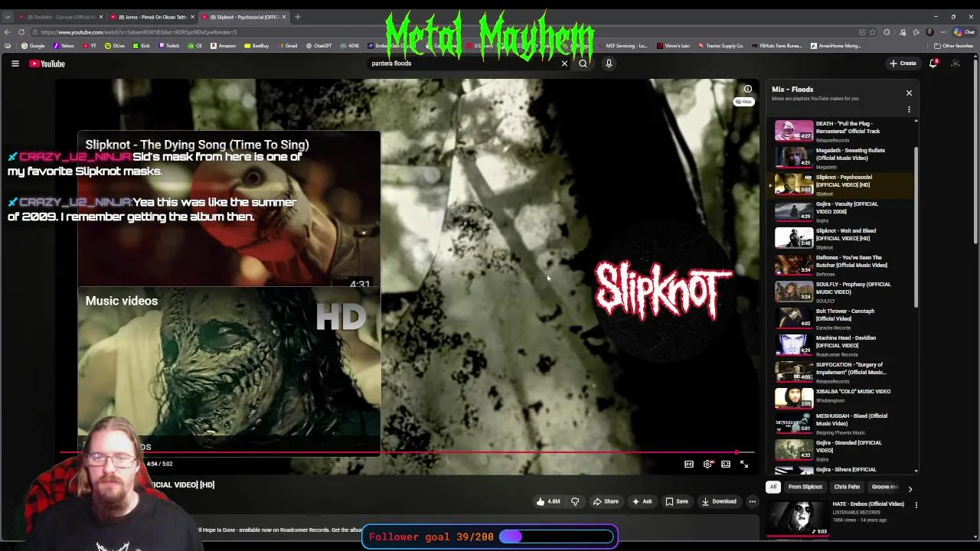Like the video with thumbs up
The image size is (980, 551).
[548, 501]
